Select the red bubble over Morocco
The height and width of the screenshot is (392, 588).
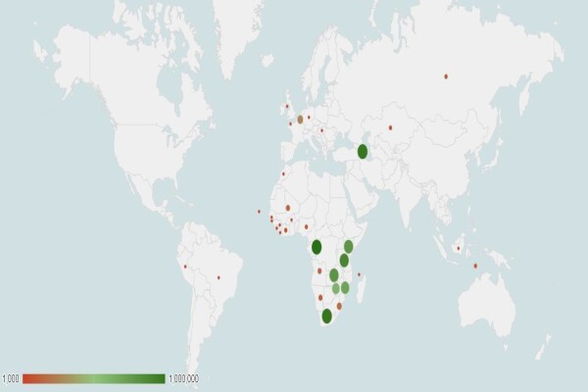coord(283,174)
